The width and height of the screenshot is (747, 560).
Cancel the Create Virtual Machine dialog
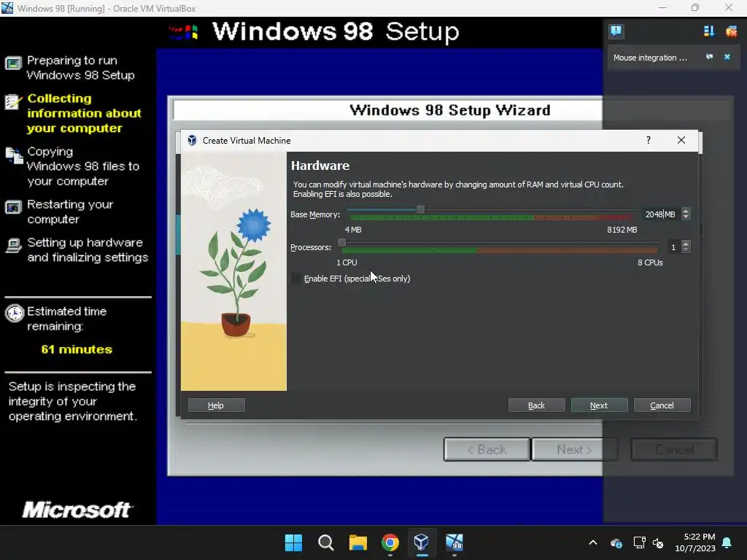coord(662,405)
